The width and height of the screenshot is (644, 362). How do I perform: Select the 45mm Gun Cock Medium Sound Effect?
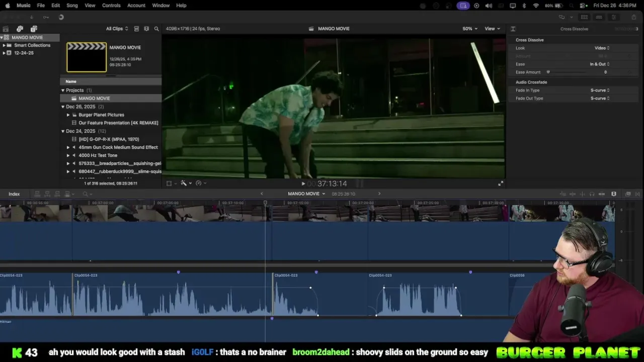118,147
